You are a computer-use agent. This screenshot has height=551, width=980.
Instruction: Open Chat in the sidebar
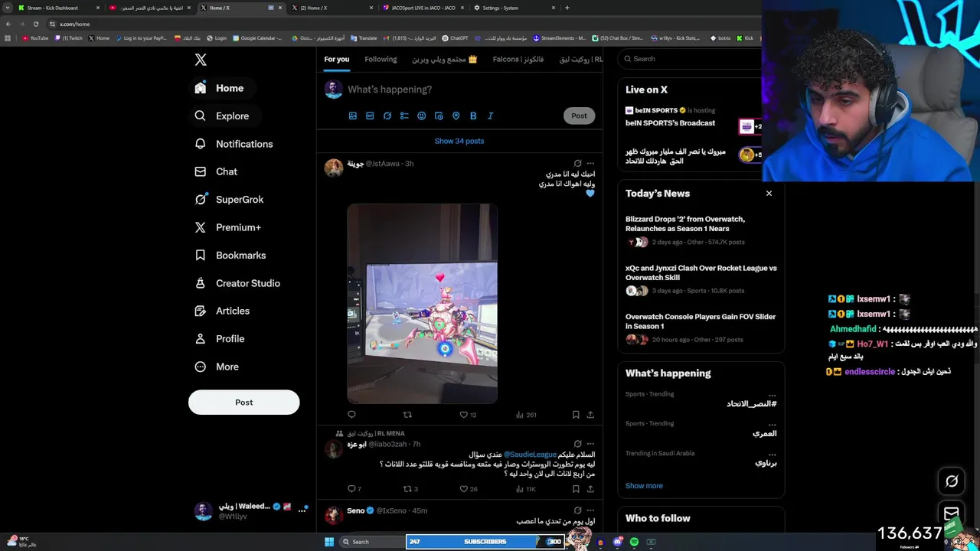217,171
